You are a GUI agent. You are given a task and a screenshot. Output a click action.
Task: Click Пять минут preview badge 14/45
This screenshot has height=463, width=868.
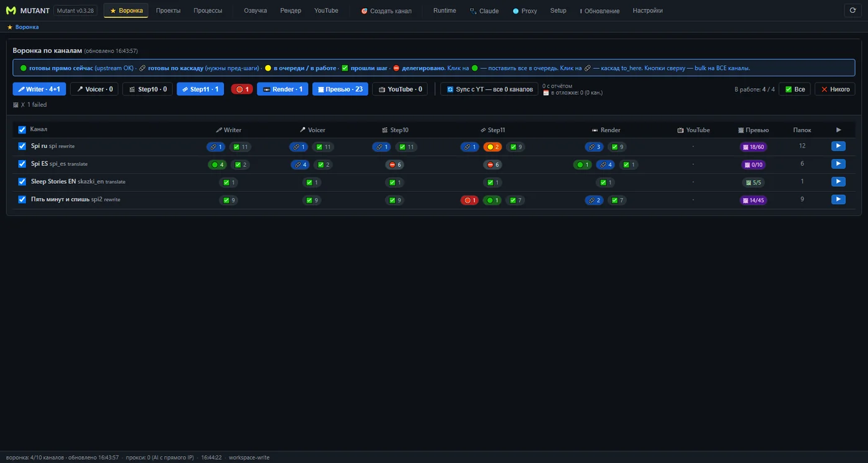point(753,200)
